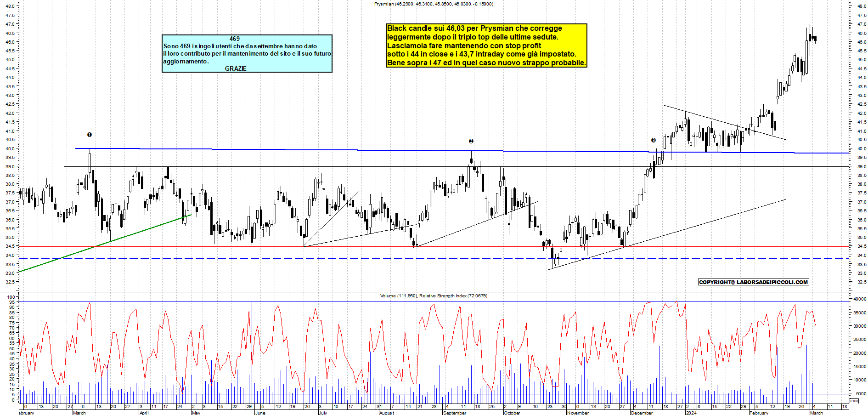
Task: Click the 'July' label on the date axis
Action: coord(323,413)
